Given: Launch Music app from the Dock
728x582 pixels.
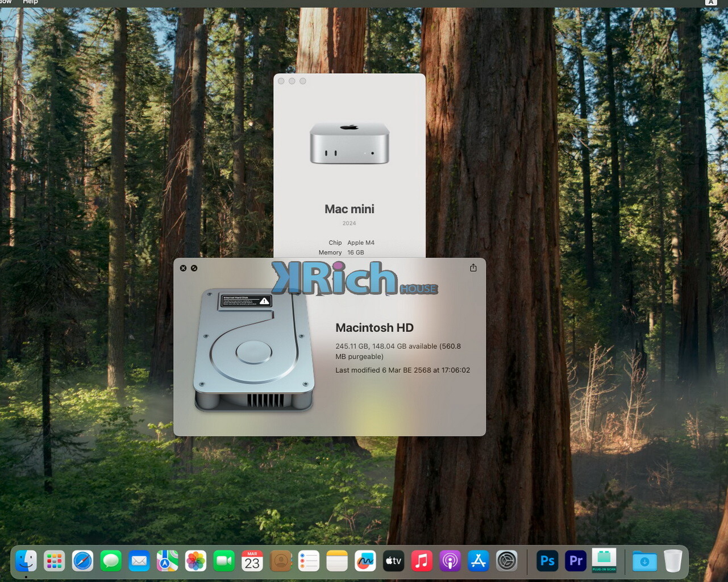Looking at the screenshot, I should point(422,561).
